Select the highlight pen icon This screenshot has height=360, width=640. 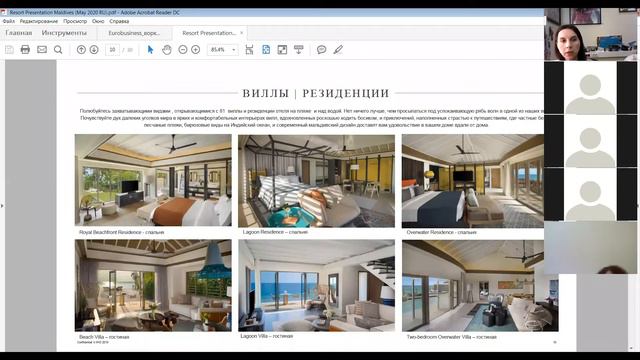click(x=338, y=50)
